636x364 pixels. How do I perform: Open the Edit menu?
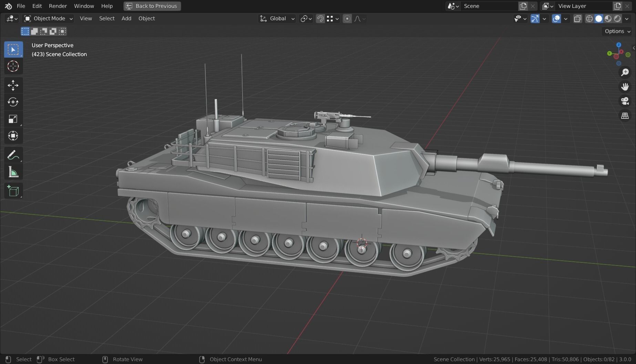(37, 6)
